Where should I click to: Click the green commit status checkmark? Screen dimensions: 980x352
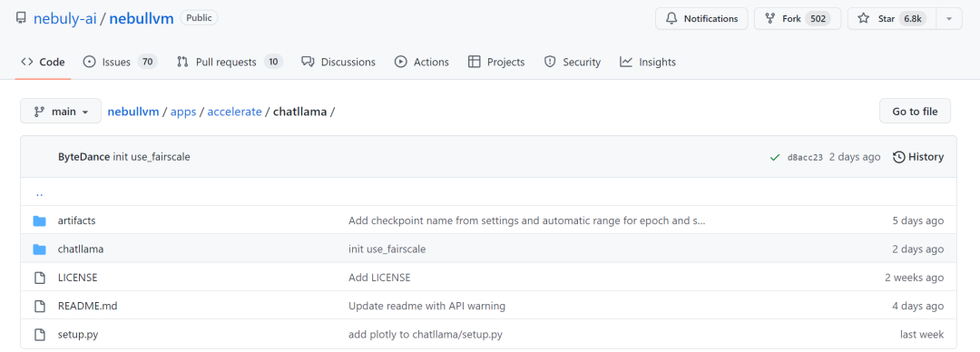(x=775, y=157)
